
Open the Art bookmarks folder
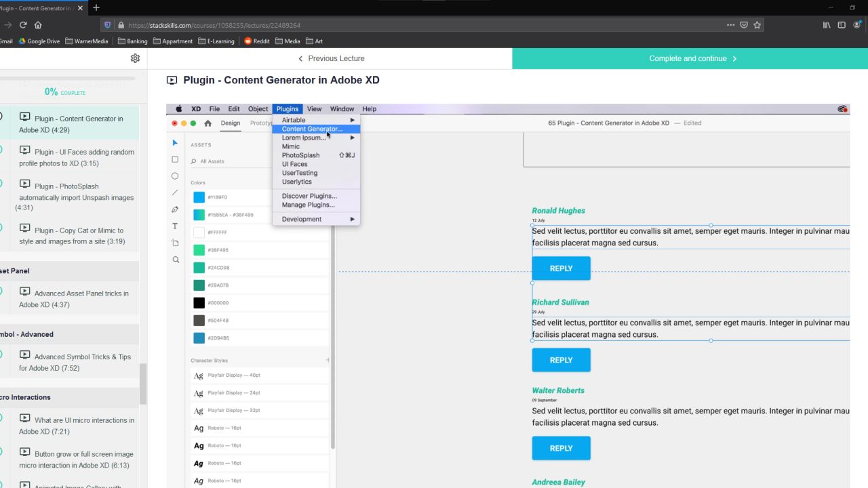coord(314,41)
